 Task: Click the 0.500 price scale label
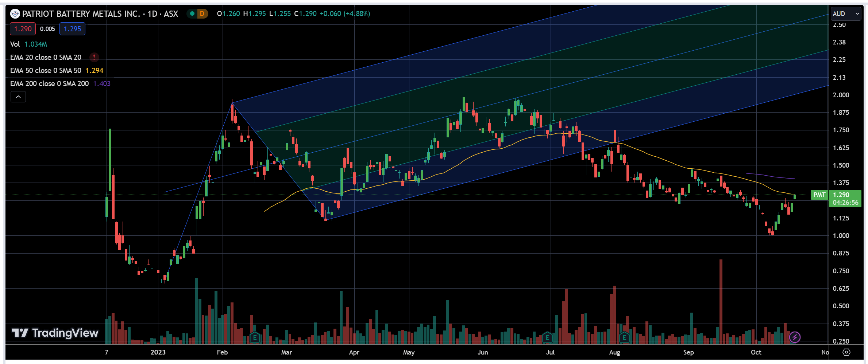coord(841,306)
